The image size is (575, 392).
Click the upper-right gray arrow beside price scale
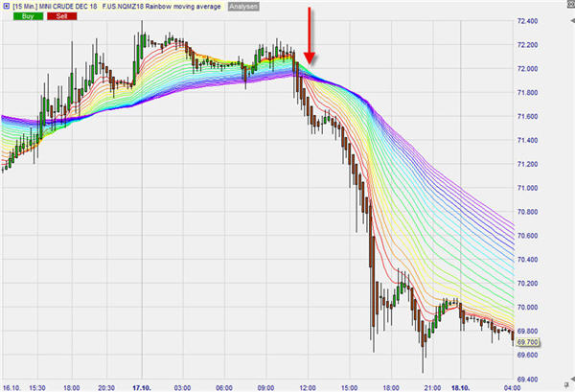[572, 22]
